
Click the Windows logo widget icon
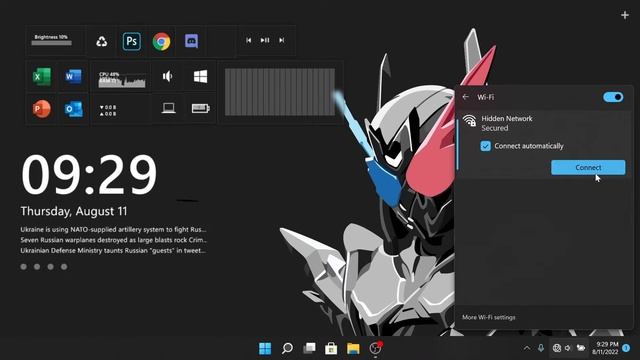tap(200, 76)
